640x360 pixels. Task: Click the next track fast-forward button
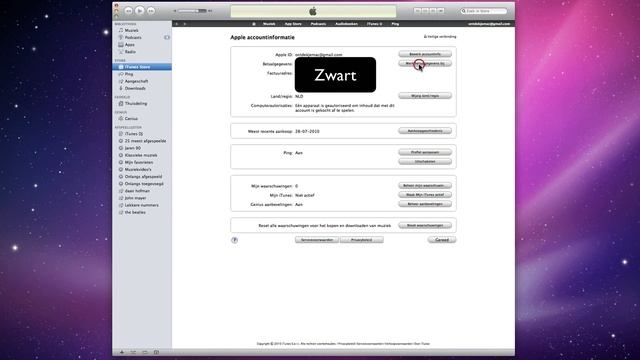point(151,11)
